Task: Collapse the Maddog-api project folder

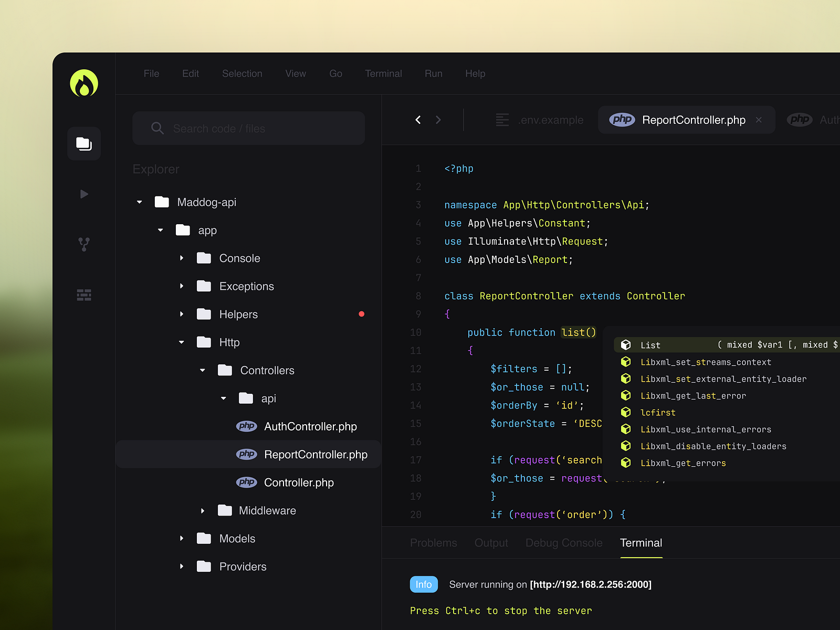Action: click(139, 202)
